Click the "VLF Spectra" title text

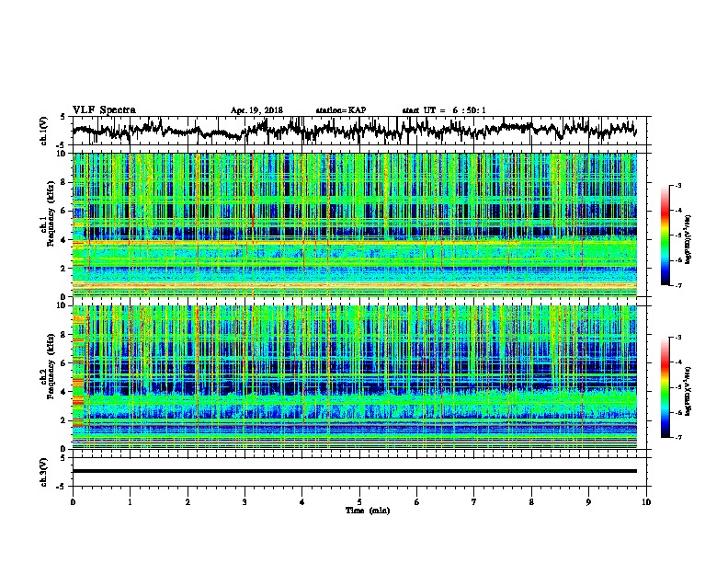point(104,110)
